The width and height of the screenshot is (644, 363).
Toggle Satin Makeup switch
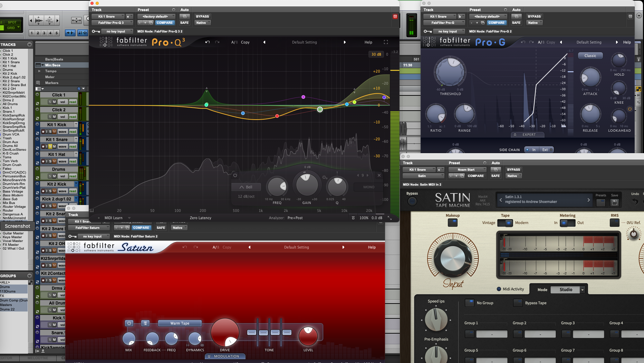point(452,223)
